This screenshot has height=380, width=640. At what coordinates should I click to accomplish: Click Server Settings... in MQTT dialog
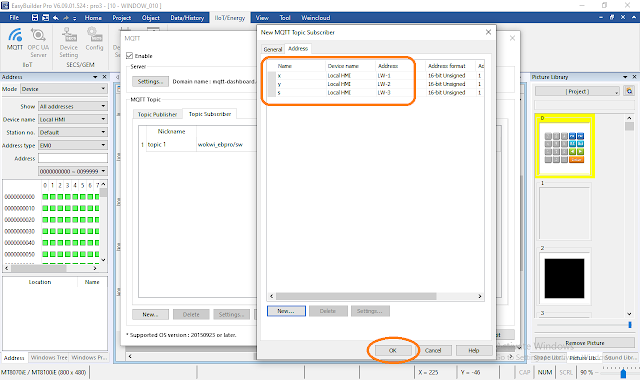[150, 82]
